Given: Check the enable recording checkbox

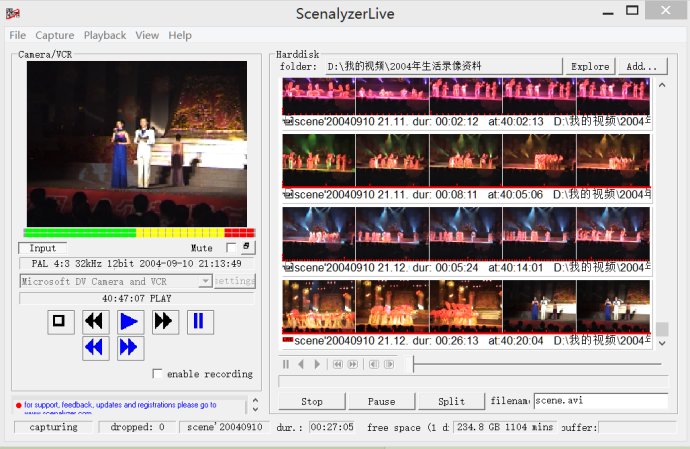Looking at the screenshot, I should (157, 374).
